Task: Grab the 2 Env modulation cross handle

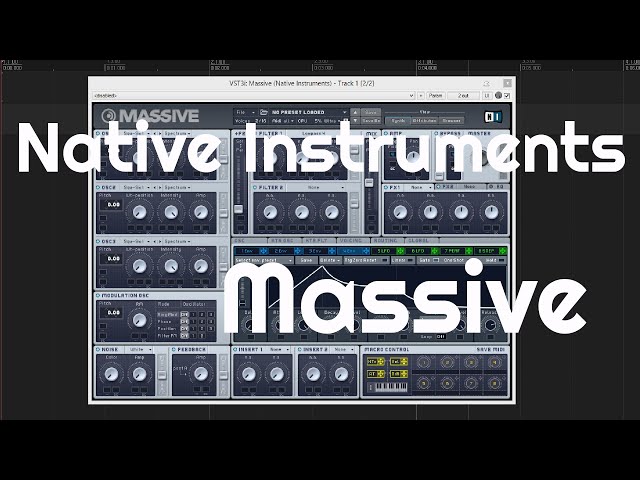Action: click(x=298, y=251)
